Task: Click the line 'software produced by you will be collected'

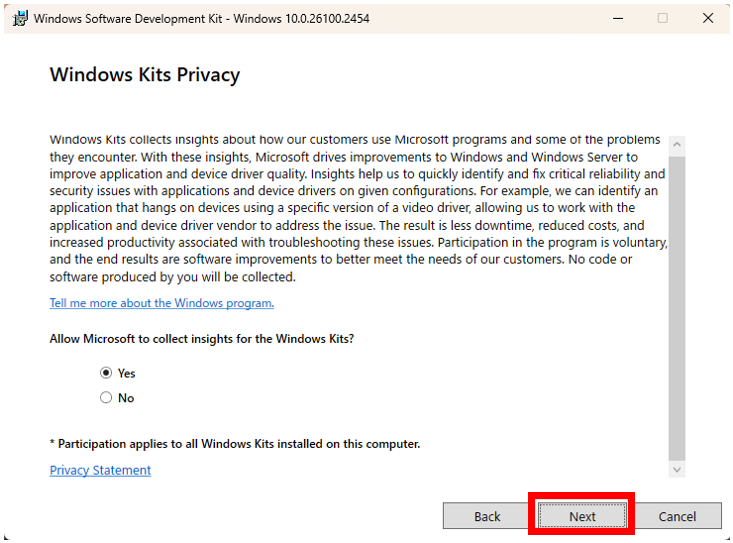Action: pyautogui.click(x=172, y=277)
